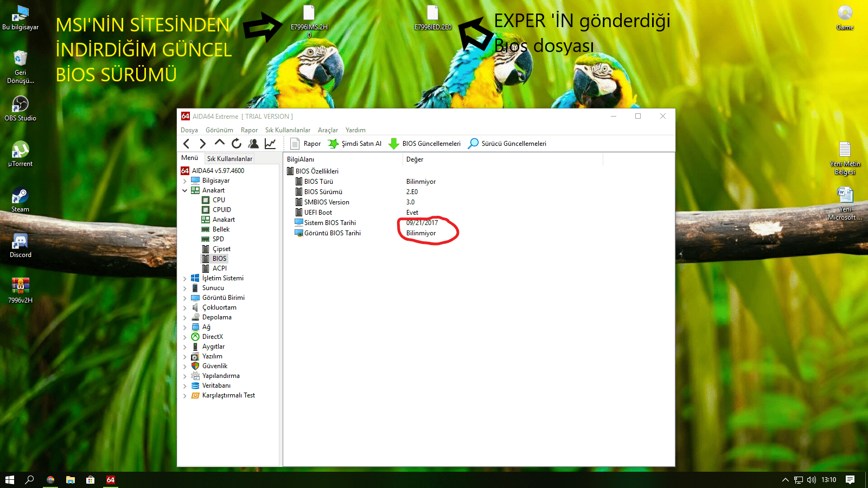Open the Araçlar menu
Image resolution: width=868 pixels, height=488 pixels.
tap(328, 130)
